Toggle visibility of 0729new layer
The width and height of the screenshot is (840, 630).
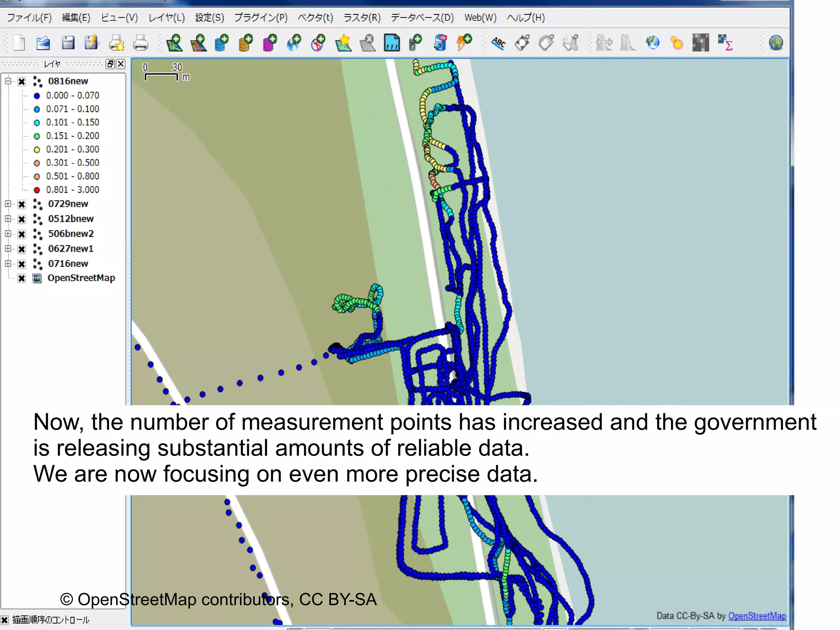22,204
